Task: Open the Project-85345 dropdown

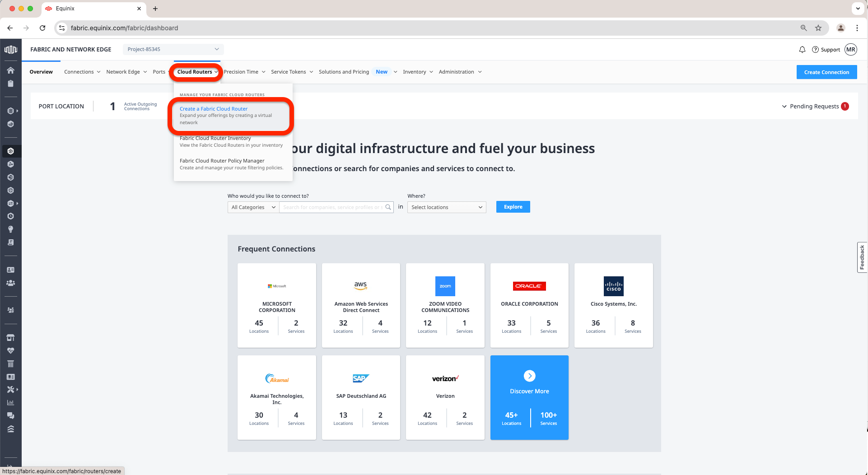Action: pos(173,49)
